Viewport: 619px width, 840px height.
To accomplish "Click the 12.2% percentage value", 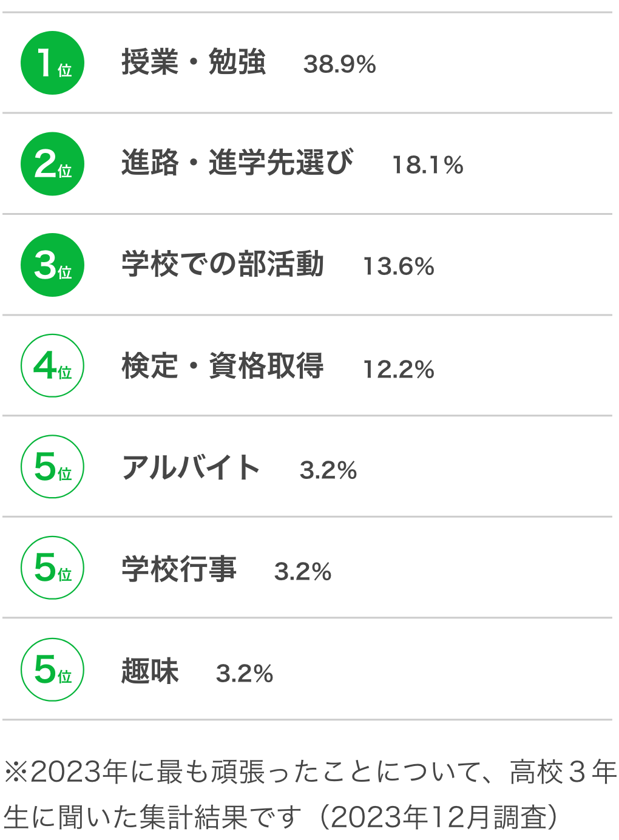I will click(x=399, y=369).
